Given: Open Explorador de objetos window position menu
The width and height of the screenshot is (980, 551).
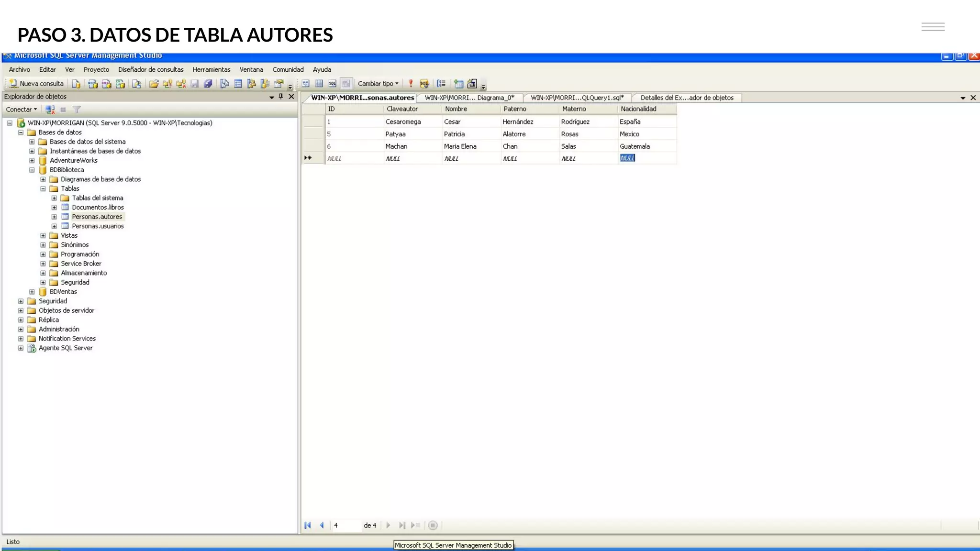Looking at the screenshot, I should (x=271, y=97).
